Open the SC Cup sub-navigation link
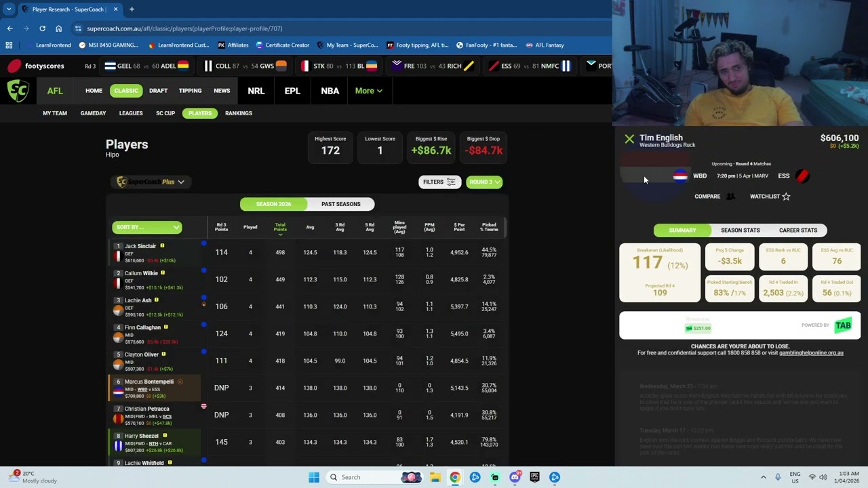The height and width of the screenshot is (488, 868). coord(165,113)
